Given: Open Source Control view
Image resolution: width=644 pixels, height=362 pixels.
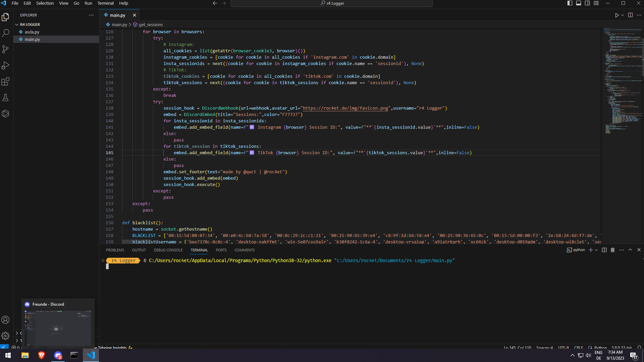Looking at the screenshot, I should tap(5, 49).
